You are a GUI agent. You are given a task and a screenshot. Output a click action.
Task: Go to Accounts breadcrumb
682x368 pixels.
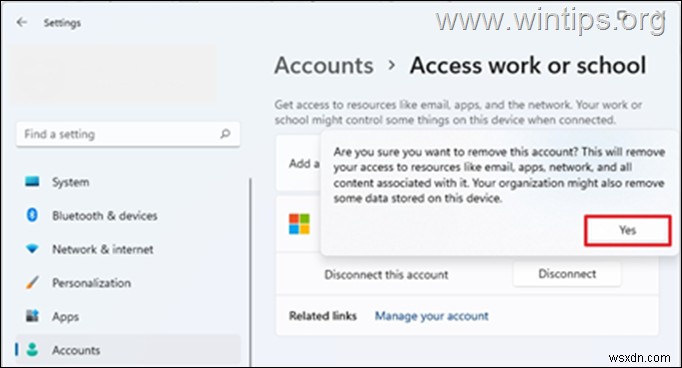click(324, 66)
